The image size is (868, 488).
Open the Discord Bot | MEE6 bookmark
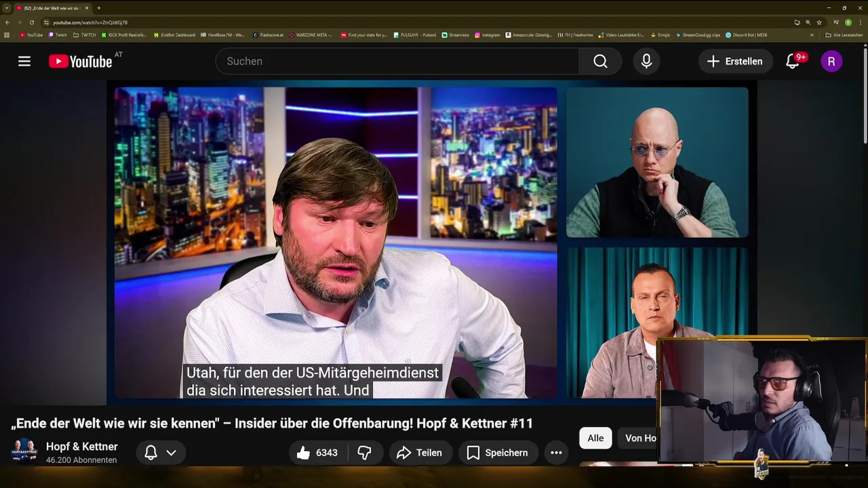[x=746, y=35]
